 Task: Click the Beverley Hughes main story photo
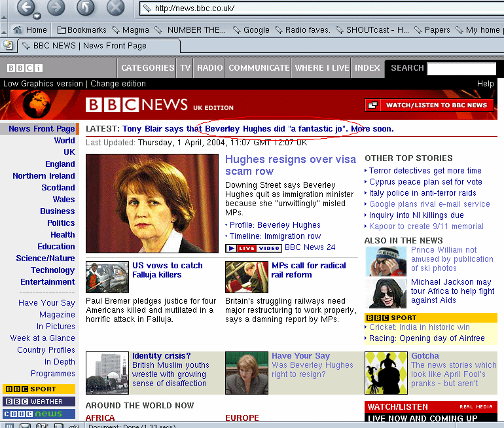[x=152, y=204]
